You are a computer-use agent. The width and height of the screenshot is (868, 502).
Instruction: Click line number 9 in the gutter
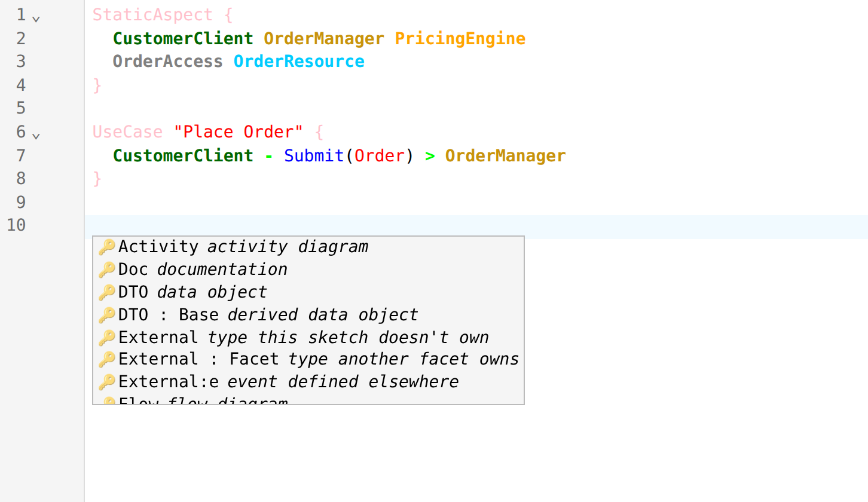(21, 202)
